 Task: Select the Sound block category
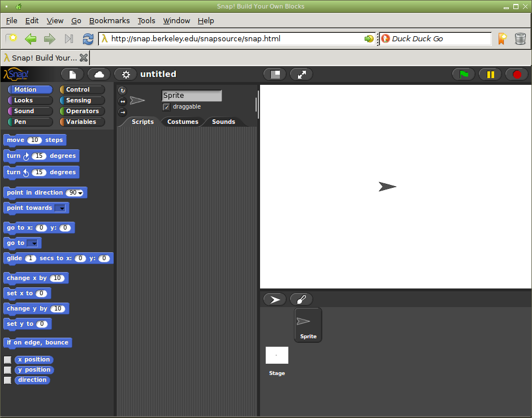[30, 111]
